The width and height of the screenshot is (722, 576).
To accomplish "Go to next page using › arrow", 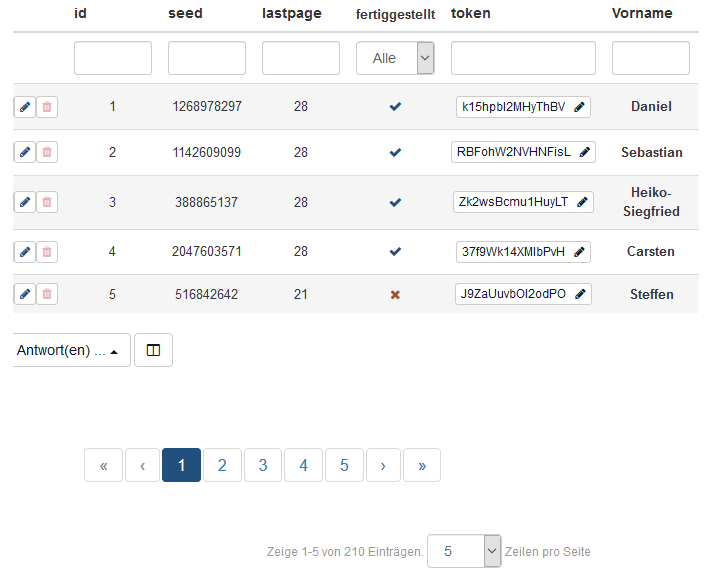I will pyautogui.click(x=383, y=465).
